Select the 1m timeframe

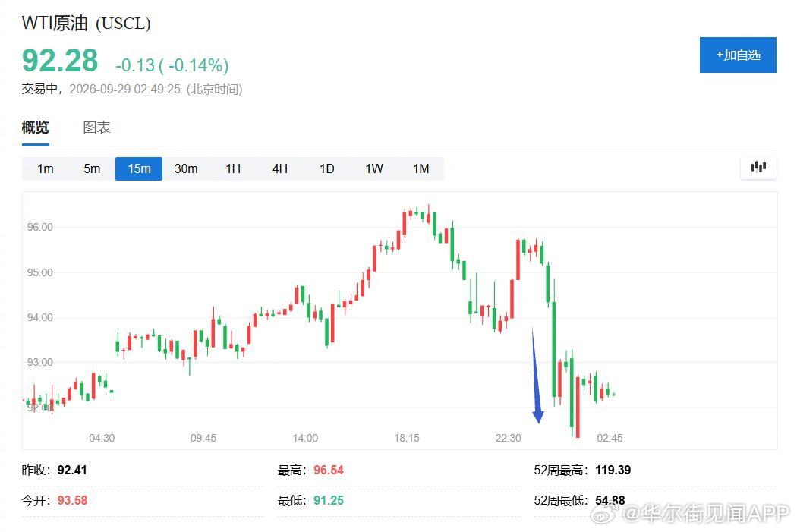click(x=46, y=168)
